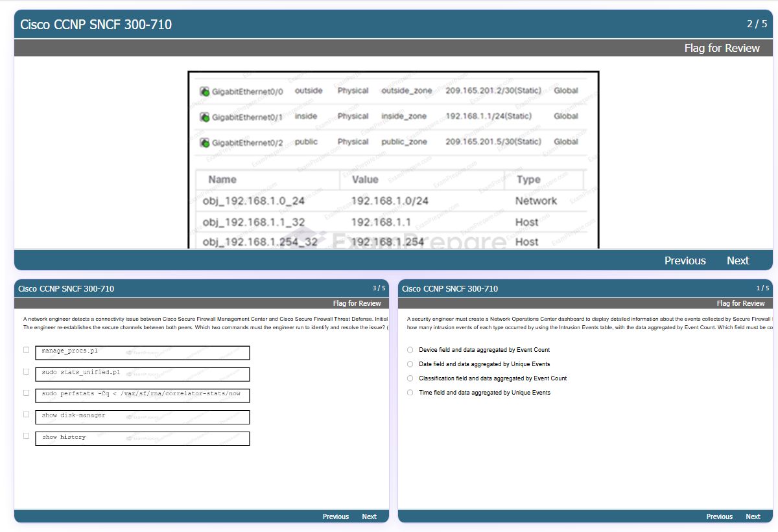Check the sudo perfstats -Cq option
Viewport: 778px width, 532px height.
click(x=27, y=393)
